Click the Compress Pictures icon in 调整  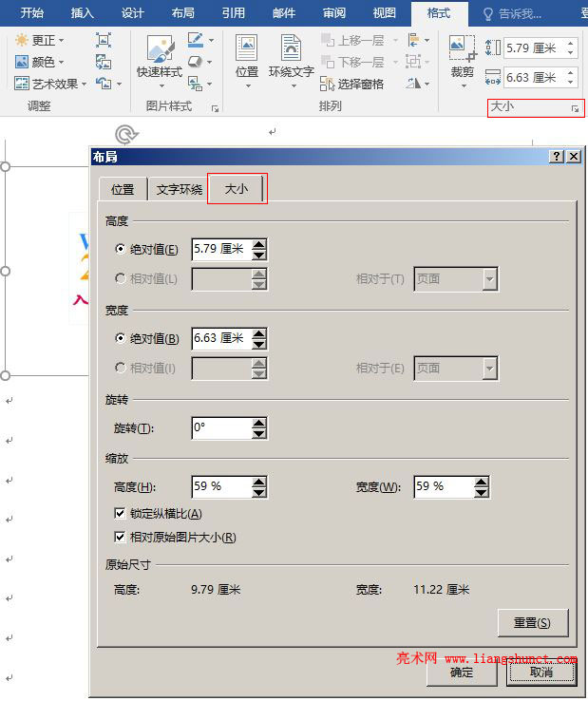pos(104,40)
